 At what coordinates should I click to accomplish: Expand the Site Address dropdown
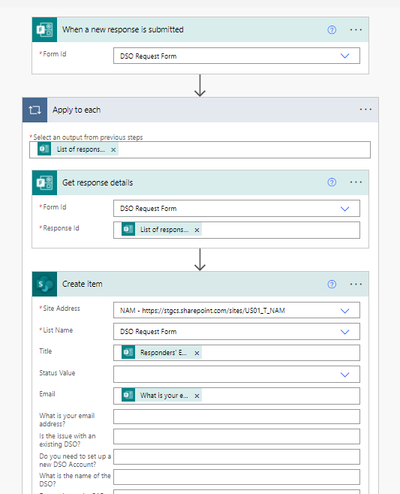point(345,311)
